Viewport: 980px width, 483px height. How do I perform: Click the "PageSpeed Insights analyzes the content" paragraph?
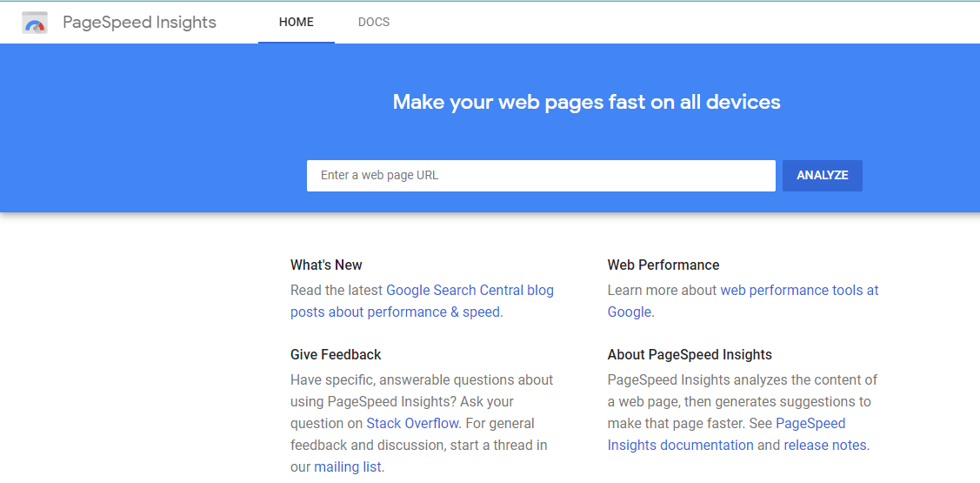tap(742, 380)
